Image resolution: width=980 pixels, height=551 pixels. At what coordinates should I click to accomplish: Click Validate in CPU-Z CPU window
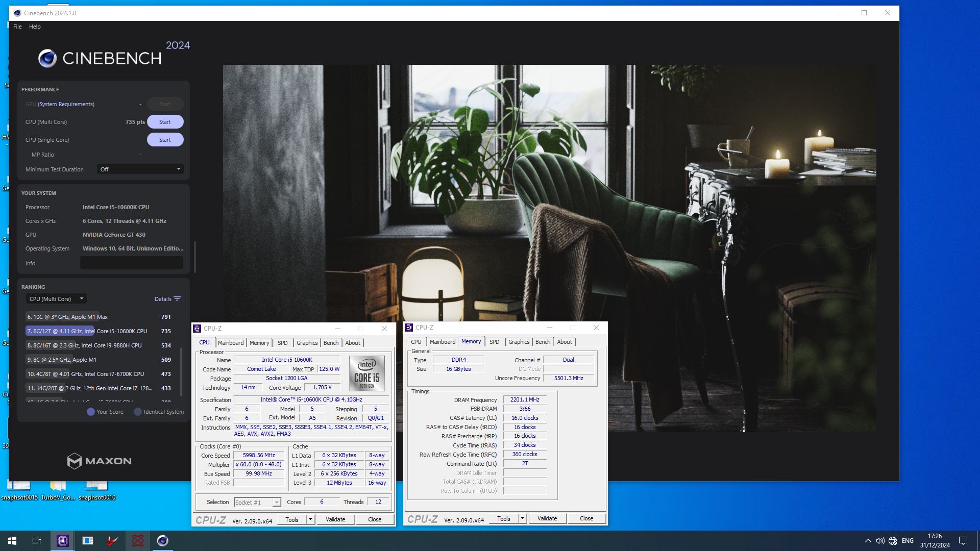[x=335, y=520]
